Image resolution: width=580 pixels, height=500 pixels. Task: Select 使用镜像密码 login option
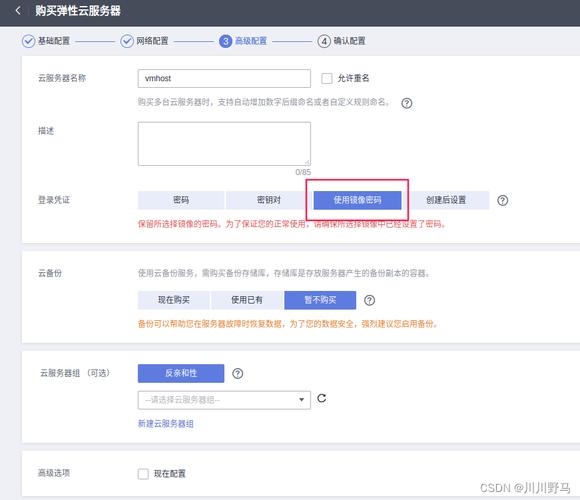[x=357, y=200]
